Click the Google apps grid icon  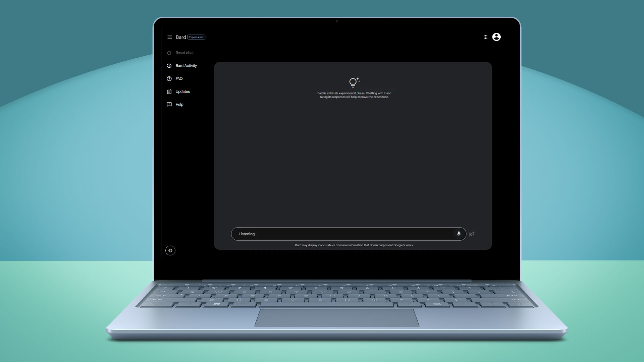coord(485,37)
